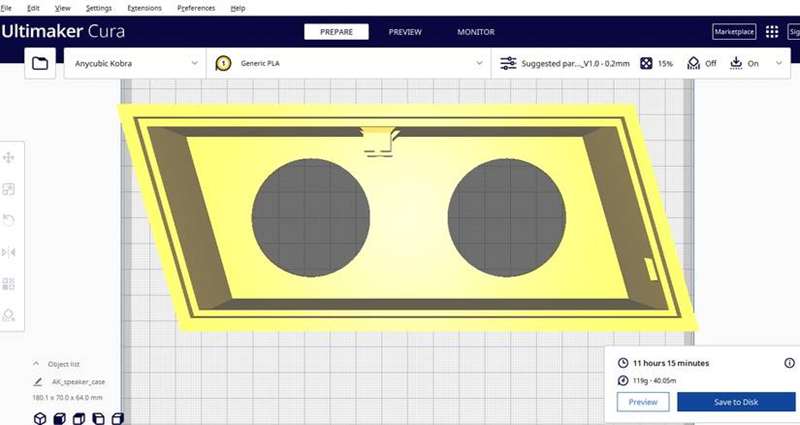
Task: Click the adhesion On icon
Action: point(736,63)
